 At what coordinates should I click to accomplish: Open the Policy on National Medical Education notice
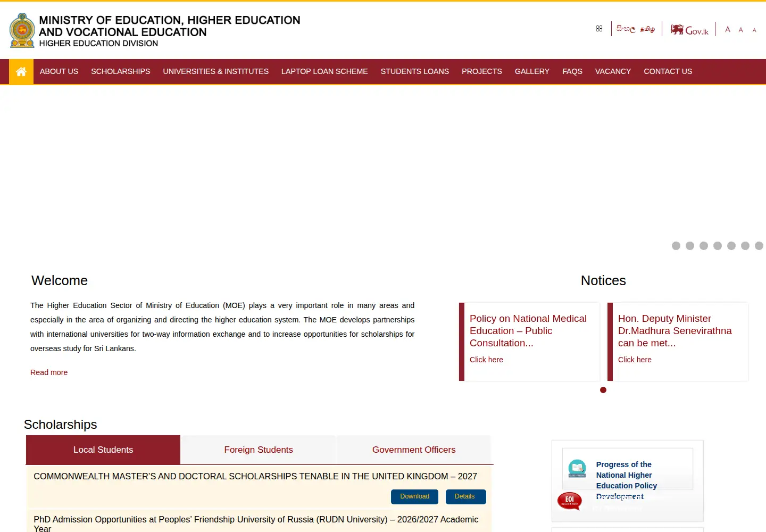tap(528, 331)
